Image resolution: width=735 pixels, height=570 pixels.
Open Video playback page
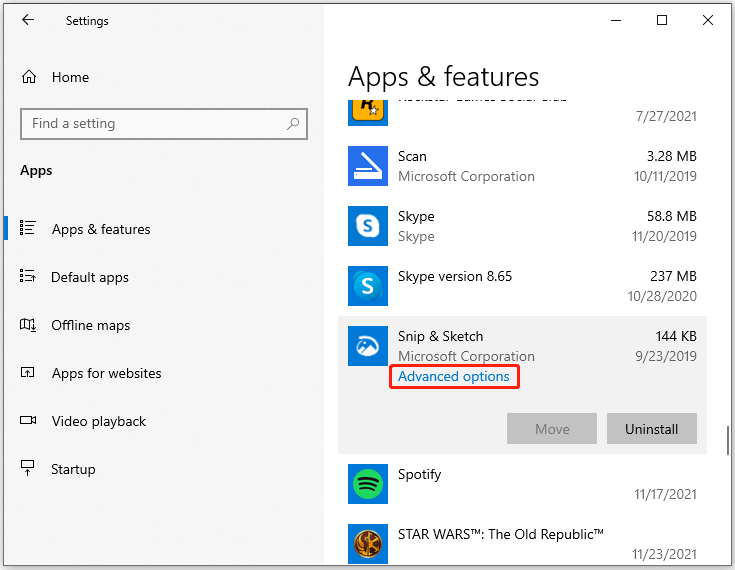pyautogui.click(x=98, y=421)
